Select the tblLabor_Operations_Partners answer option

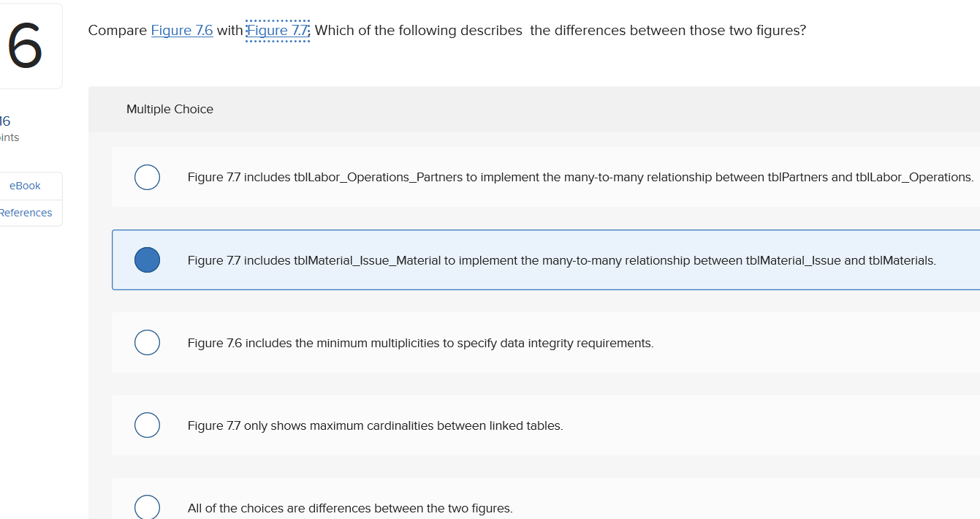tap(147, 177)
